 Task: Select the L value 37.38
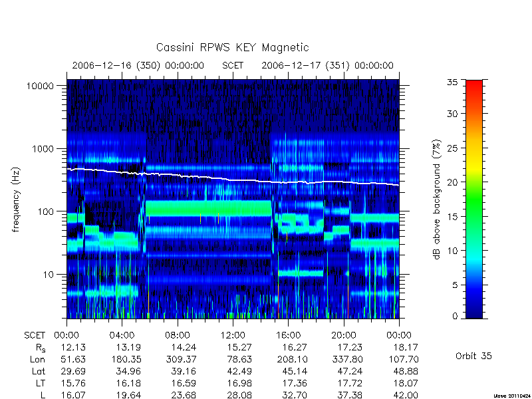coord(350,395)
